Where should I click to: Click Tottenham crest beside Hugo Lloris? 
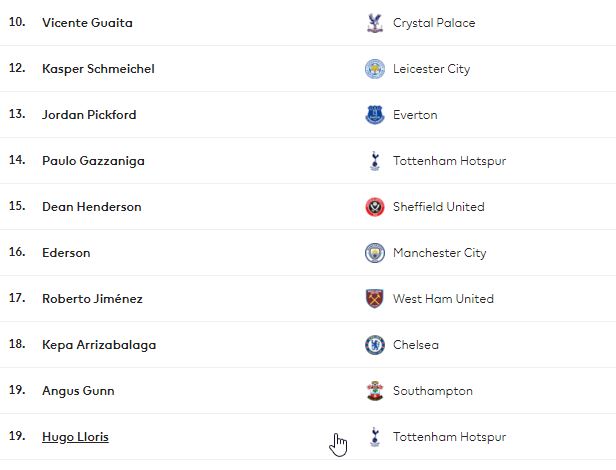point(375,437)
